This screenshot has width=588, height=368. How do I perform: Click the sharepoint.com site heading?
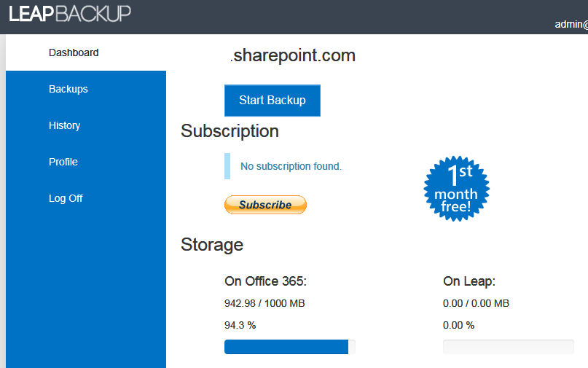pos(293,55)
